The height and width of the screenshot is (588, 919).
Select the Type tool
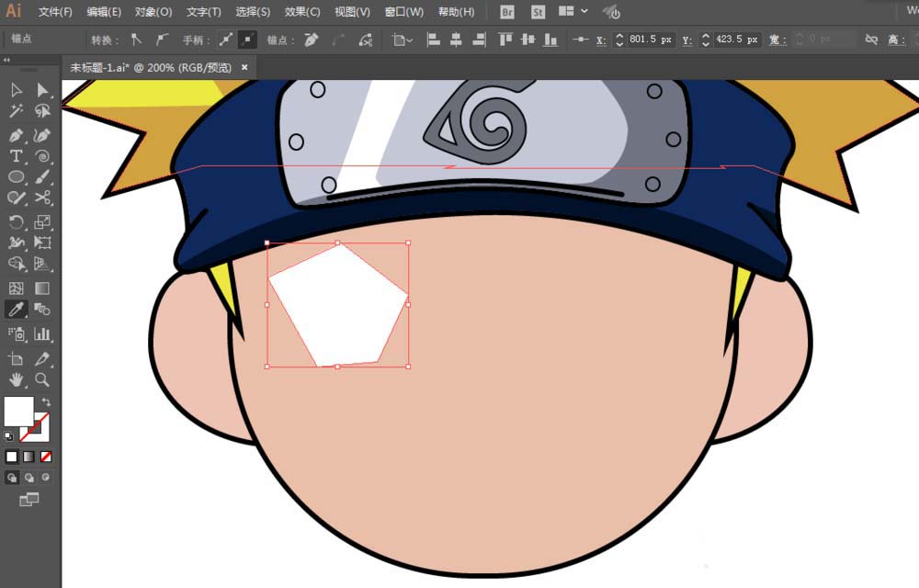pyautogui.click(x=16, y=156)
